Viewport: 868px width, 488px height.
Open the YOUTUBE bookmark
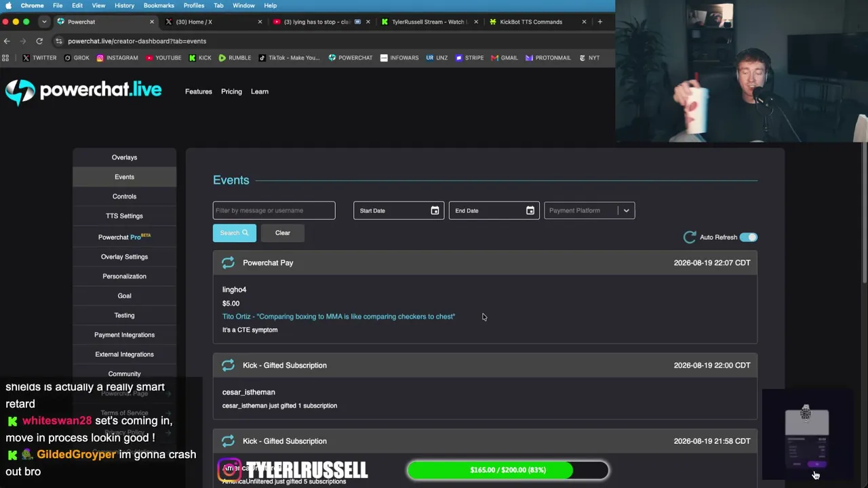point(163,58)
